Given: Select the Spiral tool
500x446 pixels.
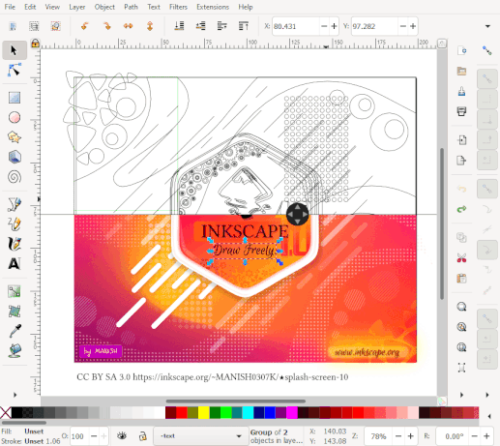Looking at the screenshot, I should click(x=14, y=177).
